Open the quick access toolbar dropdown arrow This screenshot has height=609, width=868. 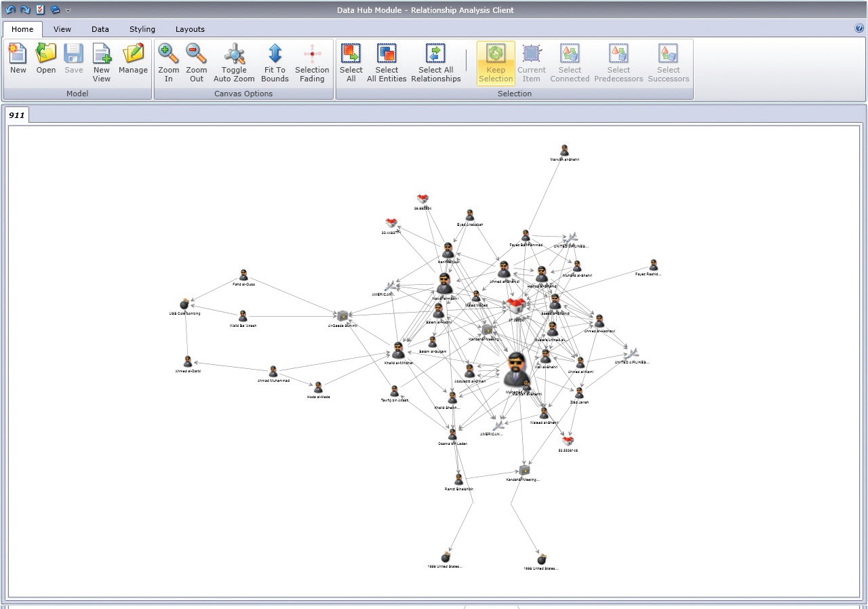click(x=68, y=10)
